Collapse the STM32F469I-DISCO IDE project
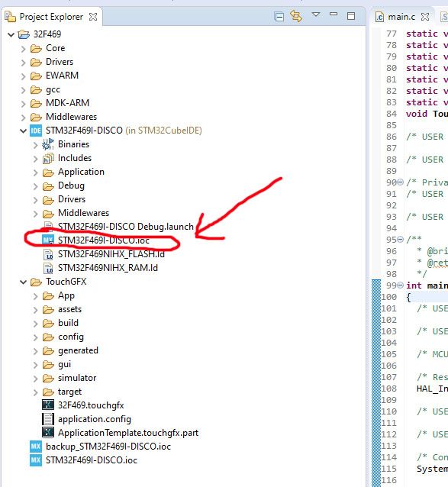448x487 pixels. 23,131
